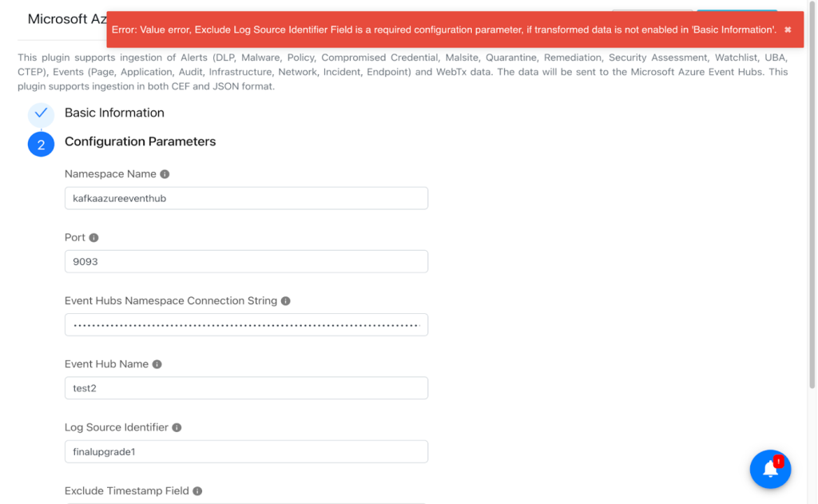Click the Event Hub Name field
The height and width of the screenshot is (504, 818).
246,388
